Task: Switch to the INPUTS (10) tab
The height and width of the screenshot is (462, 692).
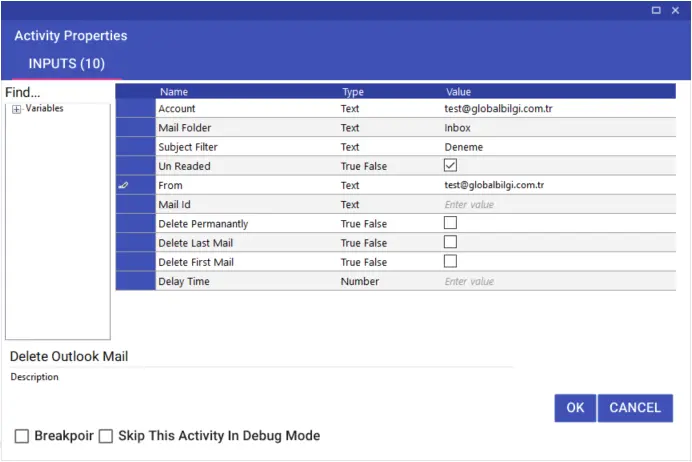Action: (x=67, y=64)
